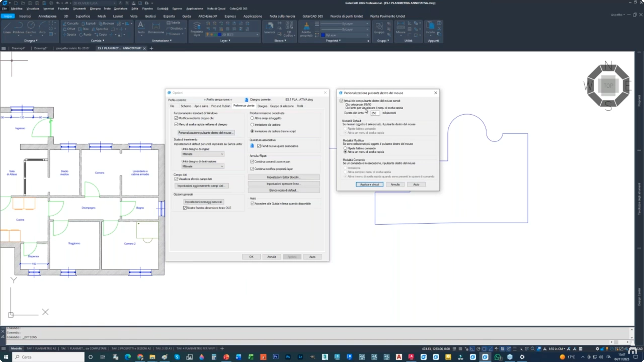Expand the Cambia ribbon panel
The height and width of the screenshot is (362, 644).
(98, 41)
